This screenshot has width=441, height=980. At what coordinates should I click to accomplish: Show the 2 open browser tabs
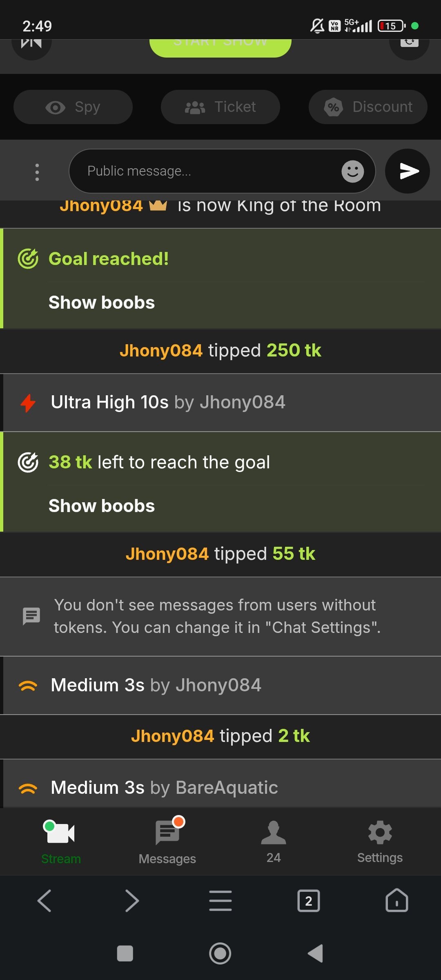pyautogui.click(x=309, y=900)
